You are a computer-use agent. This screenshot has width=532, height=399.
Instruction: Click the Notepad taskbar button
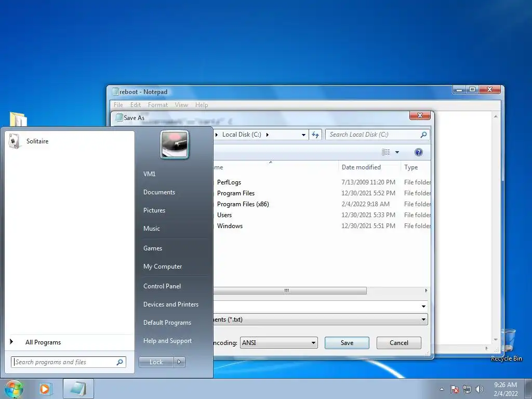[78, 389]
